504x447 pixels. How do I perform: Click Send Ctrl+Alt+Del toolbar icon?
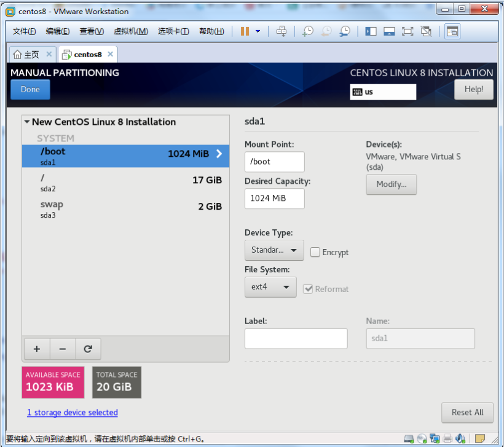pos(282,31)
